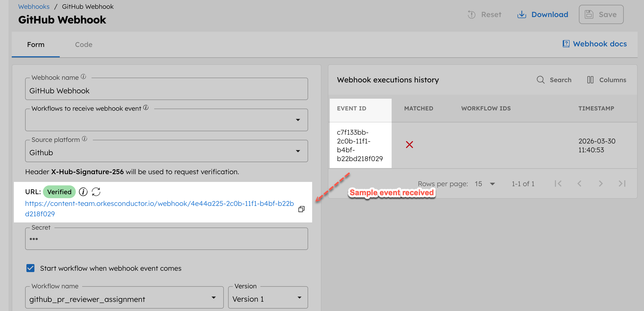644x311 pixels.
Task: Click event ID c7f133bb-2c0b-11f1 cell
Action: point(360,145)
